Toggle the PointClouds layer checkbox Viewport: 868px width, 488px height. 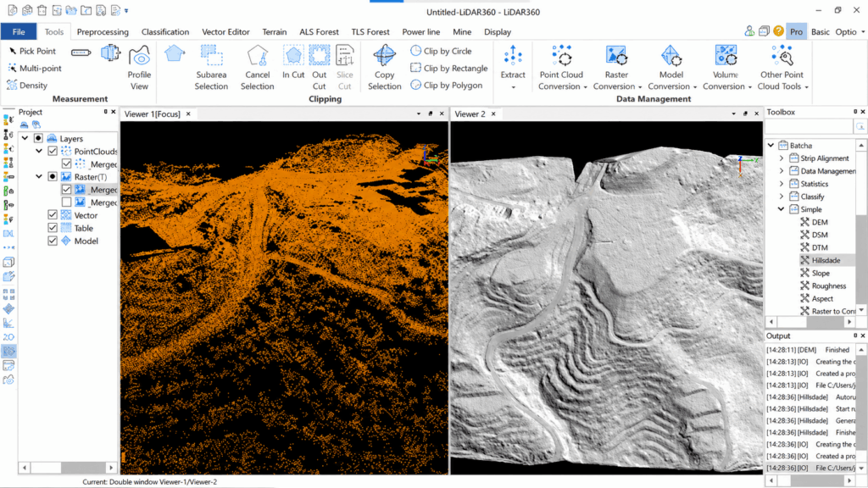click(x=53, y=151)
